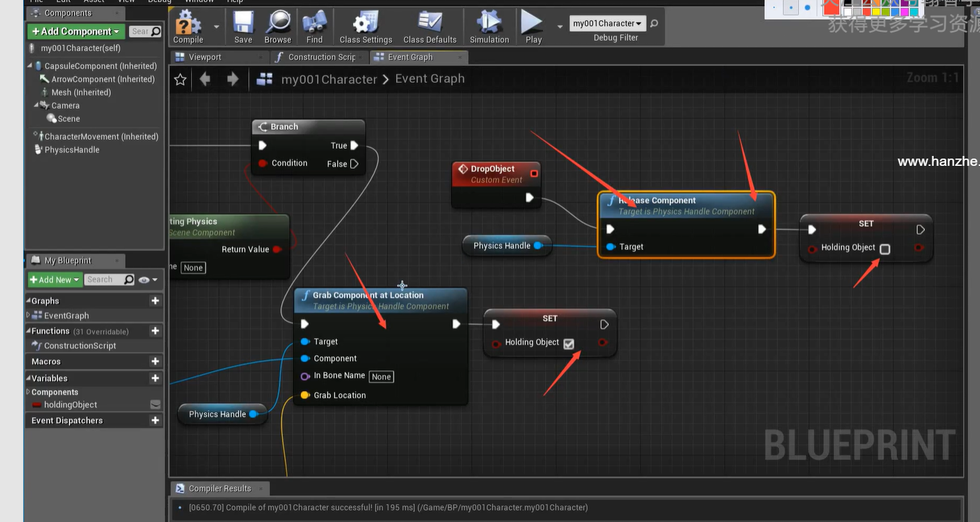Select Mesh (Inherited) component
This screenshot has height=522, width=980.
[81, 93]
